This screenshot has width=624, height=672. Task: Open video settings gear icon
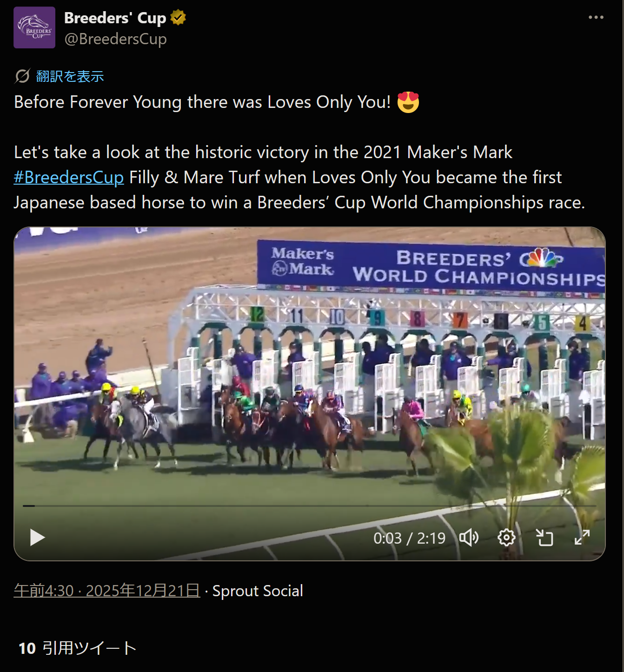click(x=506, y=538)
